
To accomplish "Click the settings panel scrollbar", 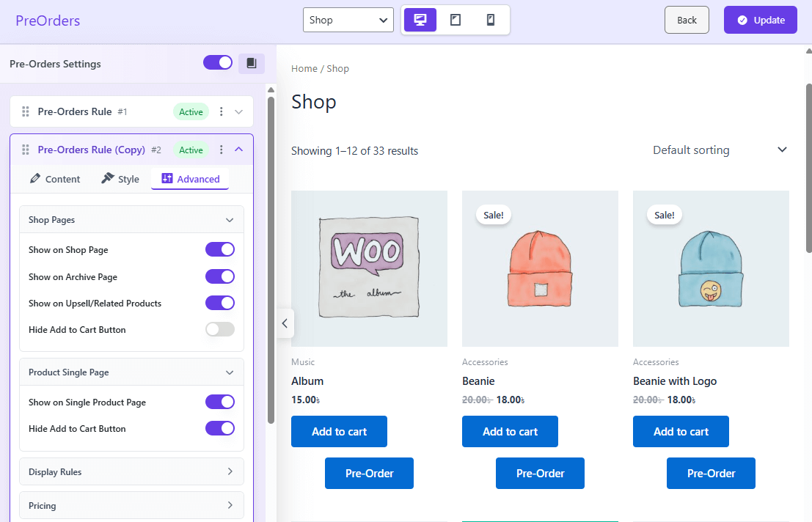I will [x=271, y=260].
